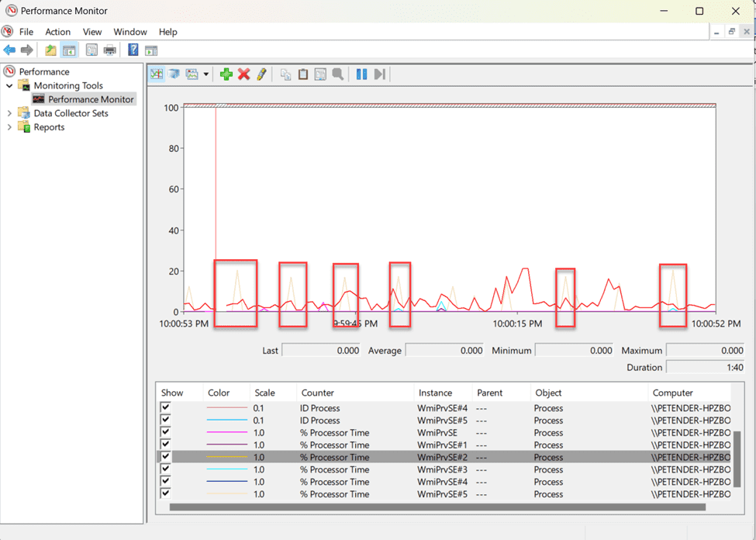Image resolution: width=756 pixels, height=540 pixels.
Task: Click the back navigation arrow button
Action: [x=9, y=50]
